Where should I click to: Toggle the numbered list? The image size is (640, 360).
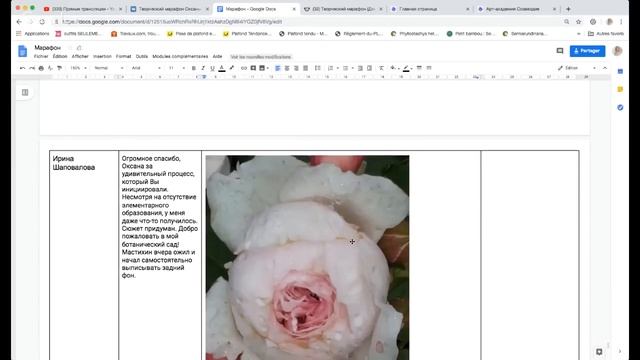point(331,68)
